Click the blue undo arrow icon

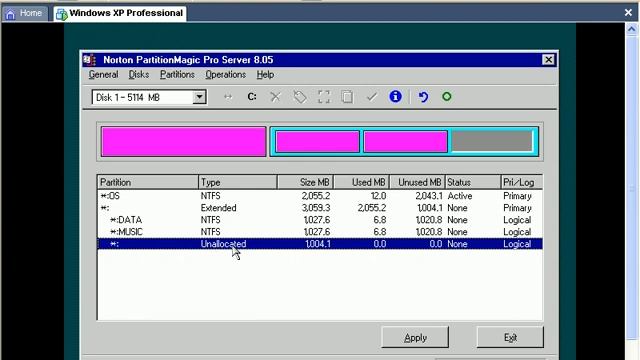[423, 97]
